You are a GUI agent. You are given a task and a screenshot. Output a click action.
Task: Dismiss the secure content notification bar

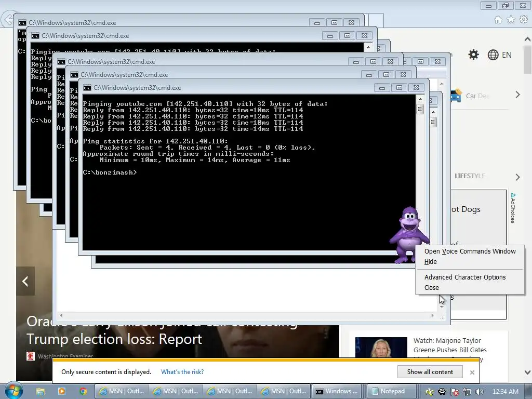[472, 372]
